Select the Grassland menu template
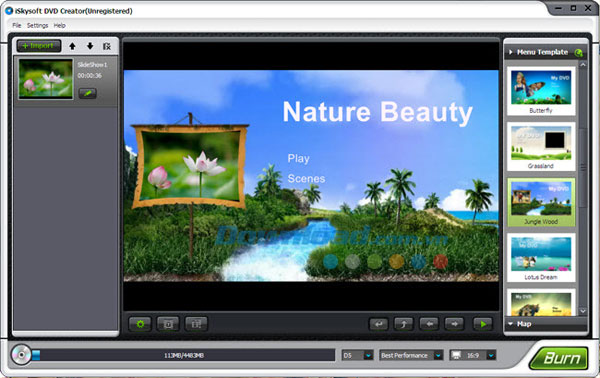This screenshot has width=600, height=378. point(541,147)
